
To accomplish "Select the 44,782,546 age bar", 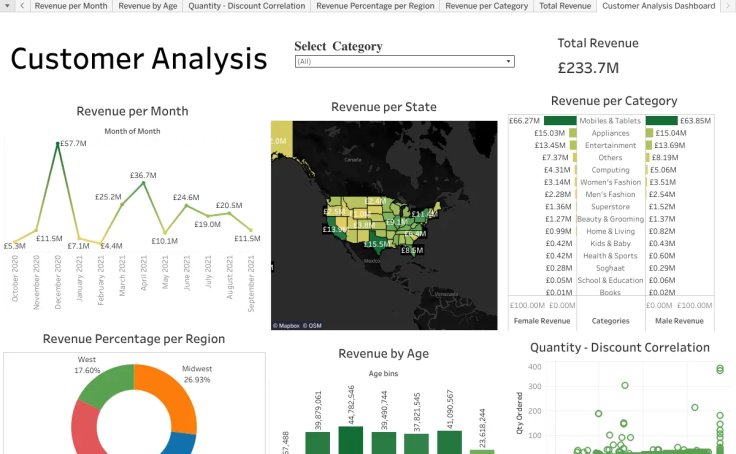I will [x=351, y=440].
